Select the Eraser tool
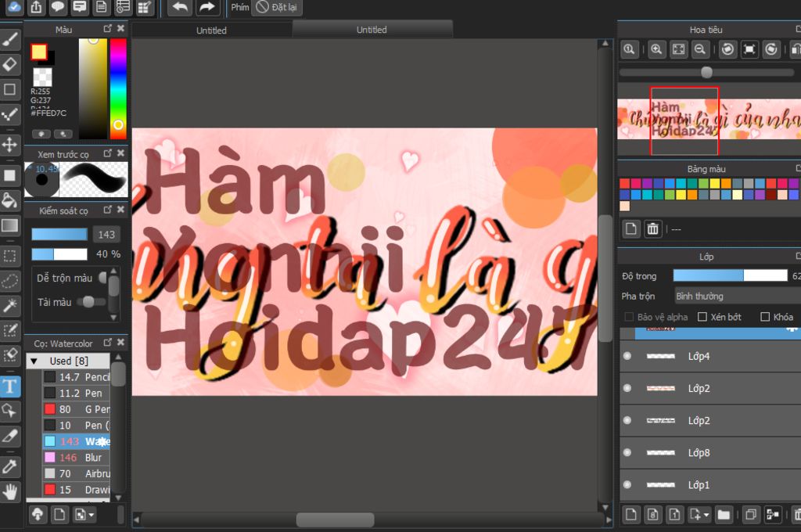Screen dimensions: 801x532 pos(9,64)
